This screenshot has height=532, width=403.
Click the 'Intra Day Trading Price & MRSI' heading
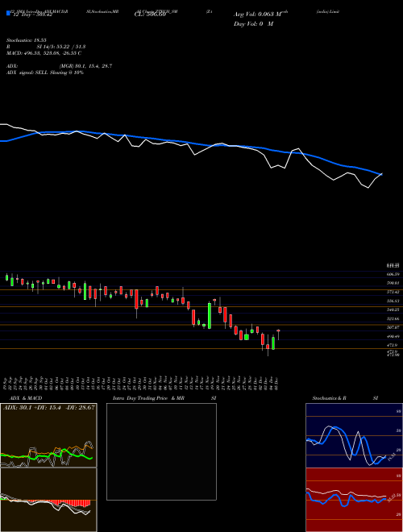pyautogui.click(x=164, y=398)
